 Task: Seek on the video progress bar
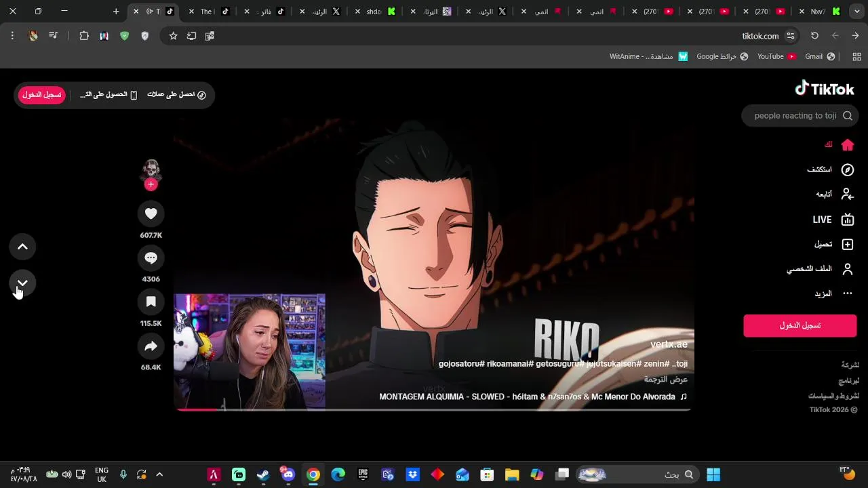tap(433, 409)
